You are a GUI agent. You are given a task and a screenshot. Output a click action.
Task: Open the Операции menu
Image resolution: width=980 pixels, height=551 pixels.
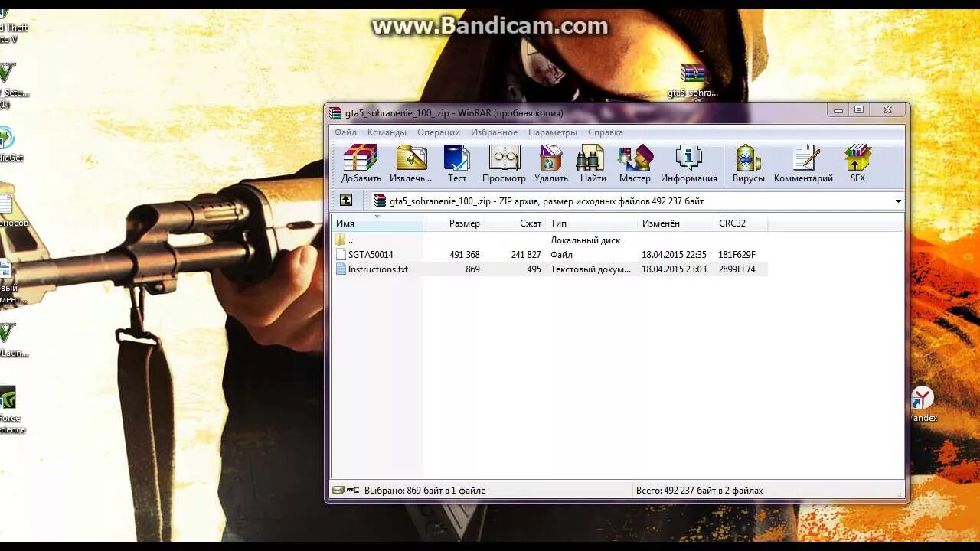click(439, 132)
